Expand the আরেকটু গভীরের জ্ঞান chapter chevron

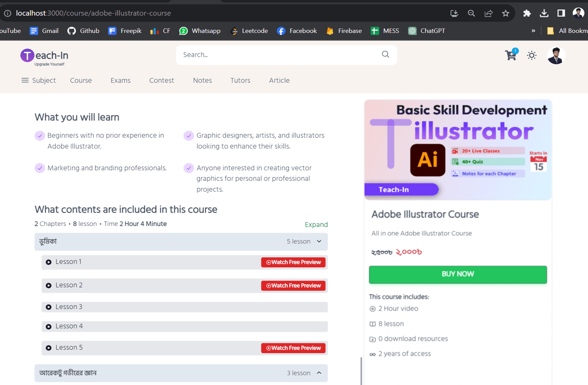319,373
